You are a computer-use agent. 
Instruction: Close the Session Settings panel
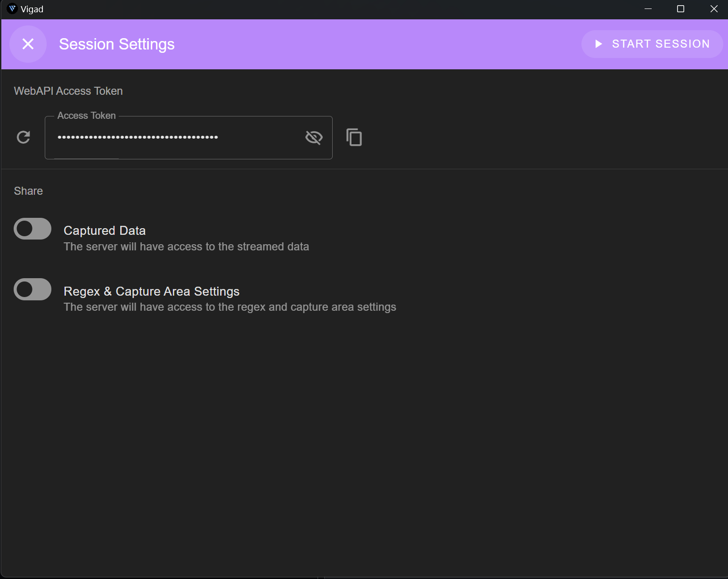(x=28, y=44)
